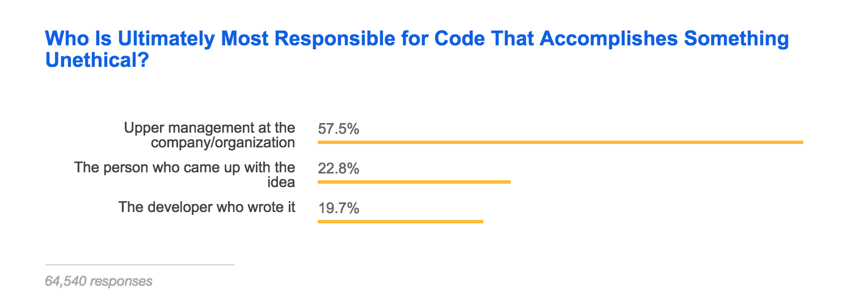Click the 57.5% value
The image size is (868, 305).
[338, 129]
